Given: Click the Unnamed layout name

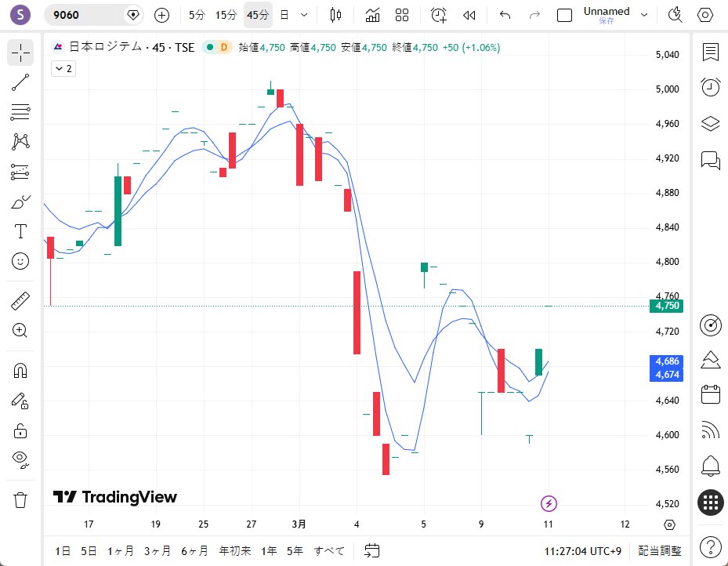Looking at the screenshot, I should [x=607, y=12].
